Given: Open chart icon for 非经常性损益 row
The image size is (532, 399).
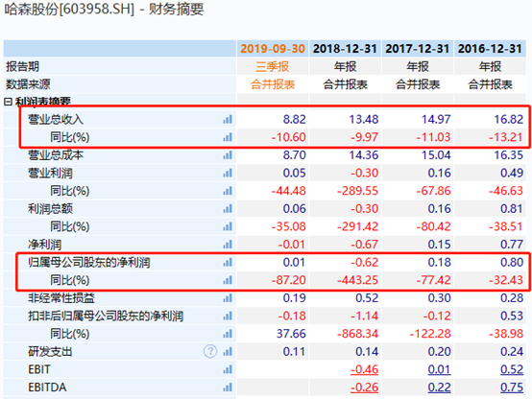Looking at the screenshot, I should pos(228,298).
